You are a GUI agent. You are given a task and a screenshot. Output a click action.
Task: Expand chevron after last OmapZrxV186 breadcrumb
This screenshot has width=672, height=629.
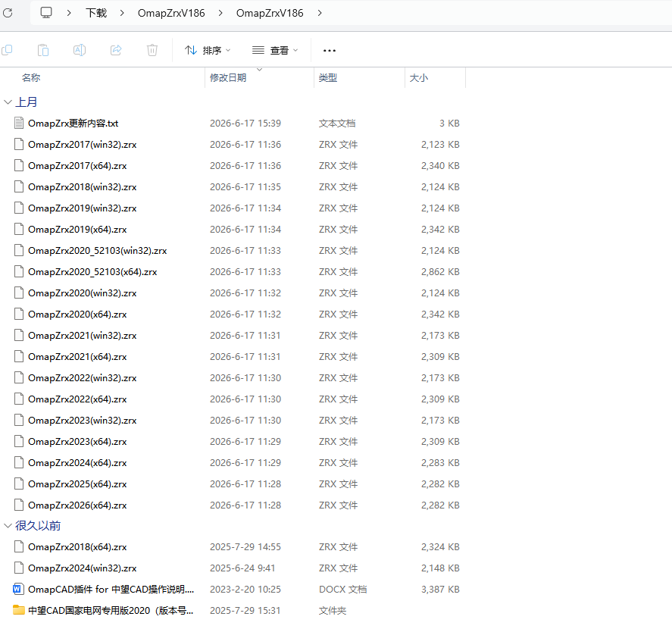[320, 13]
